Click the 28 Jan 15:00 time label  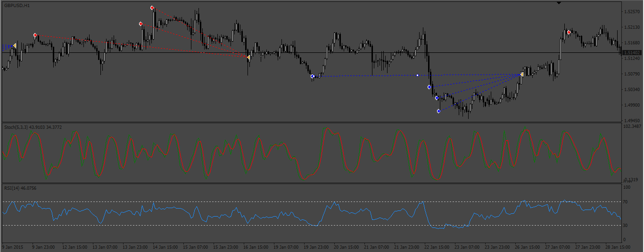(618, 247)
